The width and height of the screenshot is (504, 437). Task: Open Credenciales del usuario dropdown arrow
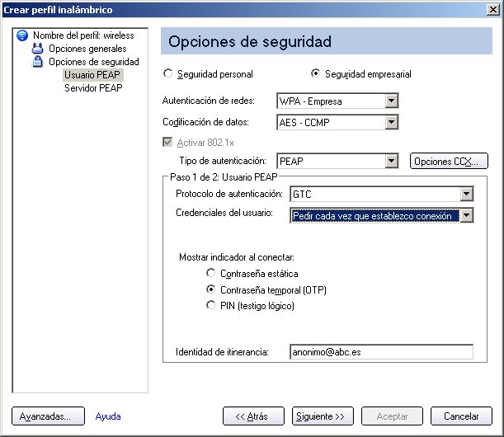[x=466, y=215]
